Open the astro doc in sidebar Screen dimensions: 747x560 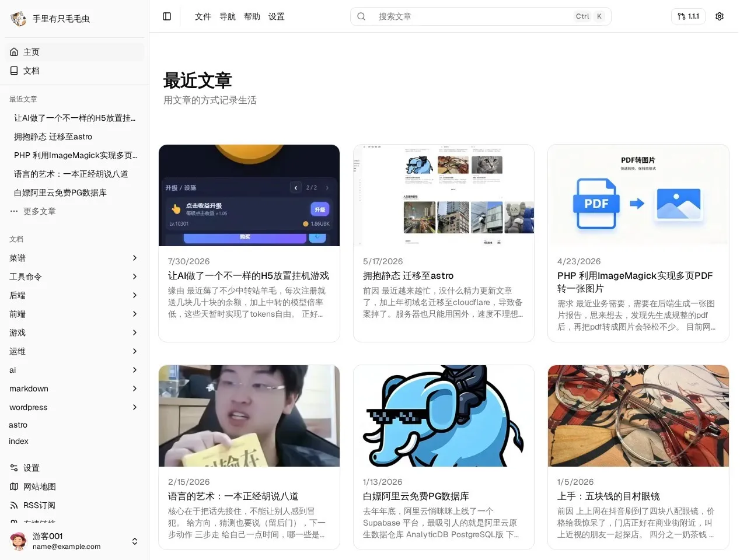(18, 425)
